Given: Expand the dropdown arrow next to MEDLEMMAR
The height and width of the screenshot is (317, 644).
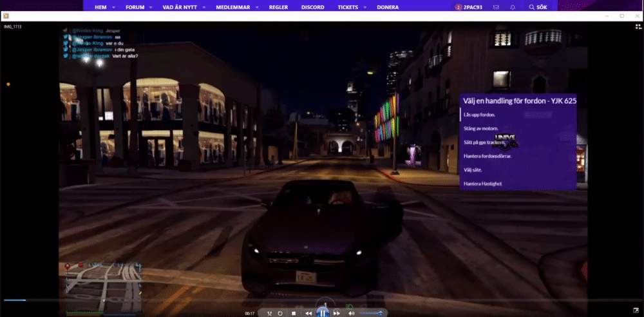Looking at the screenshot, I should (x=258, y=7).
